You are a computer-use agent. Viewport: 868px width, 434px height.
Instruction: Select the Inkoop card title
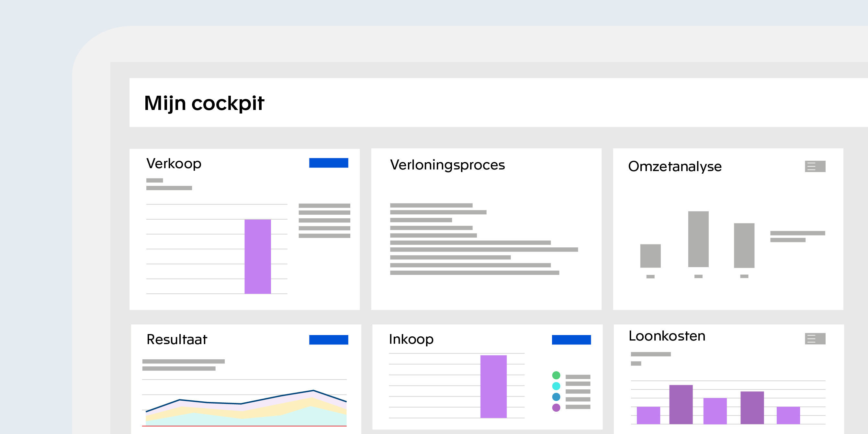411,339
